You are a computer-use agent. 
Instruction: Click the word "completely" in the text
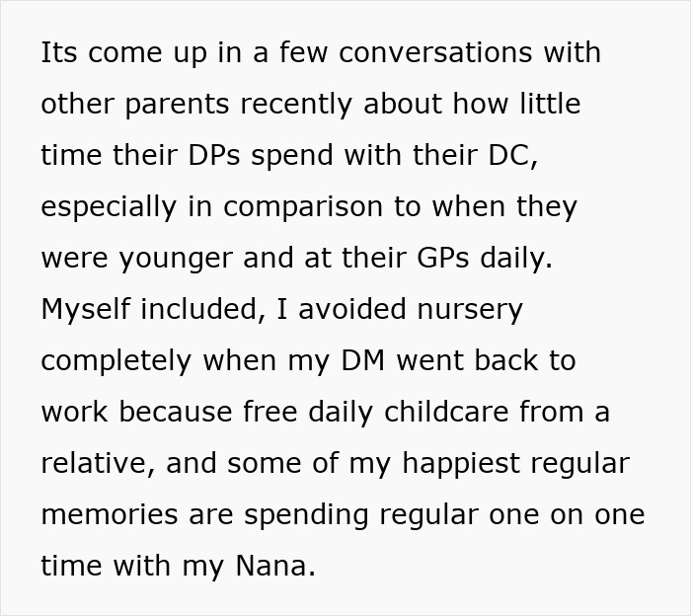[116, 361]
